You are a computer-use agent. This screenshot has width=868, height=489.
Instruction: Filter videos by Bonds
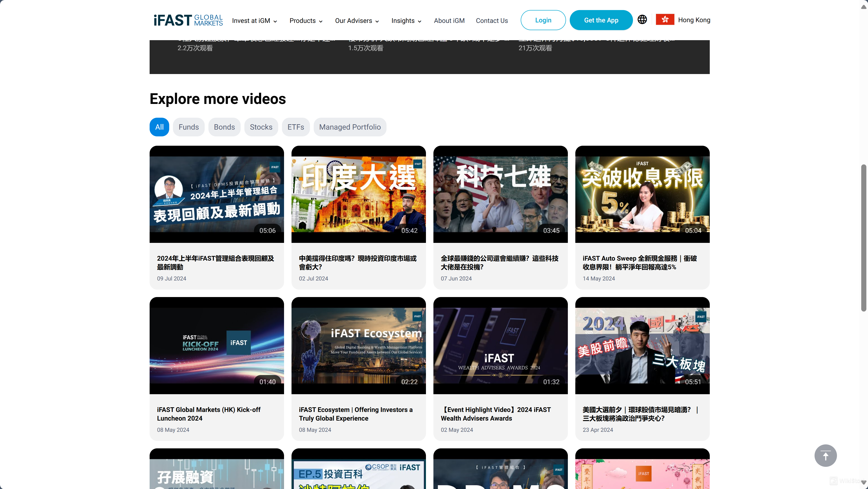224,127
